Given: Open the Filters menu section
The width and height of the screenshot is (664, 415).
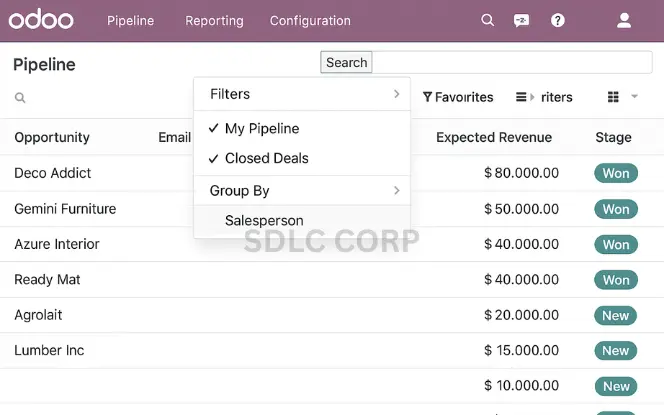Looking at the screenshot, I should [302, 94].
